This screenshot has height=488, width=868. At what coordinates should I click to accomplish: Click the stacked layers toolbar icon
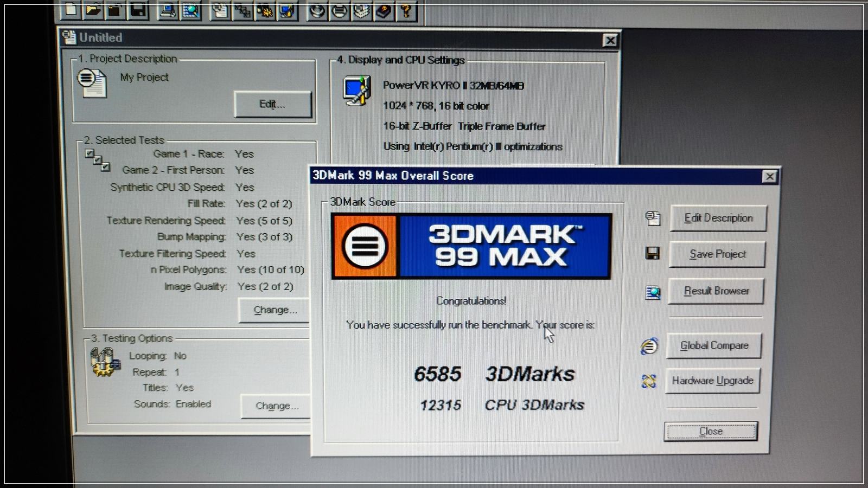362,10
